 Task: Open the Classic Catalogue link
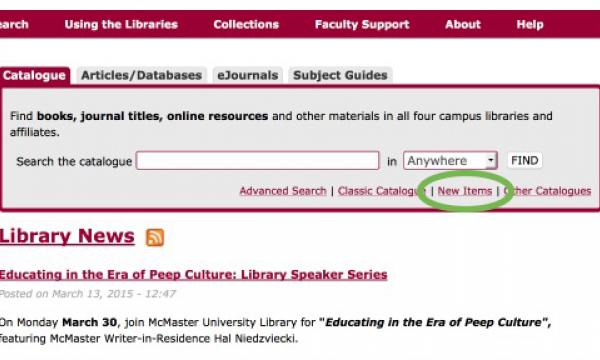click(382, 191)
